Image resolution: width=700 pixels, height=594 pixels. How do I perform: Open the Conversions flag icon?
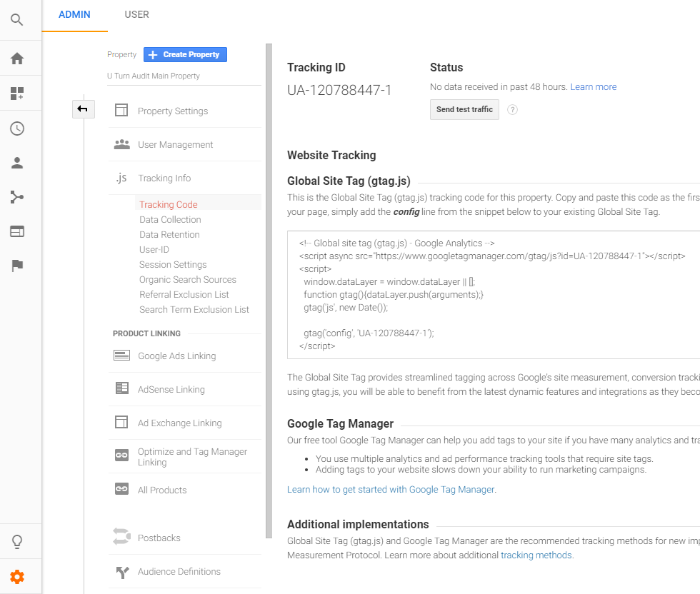17,266
